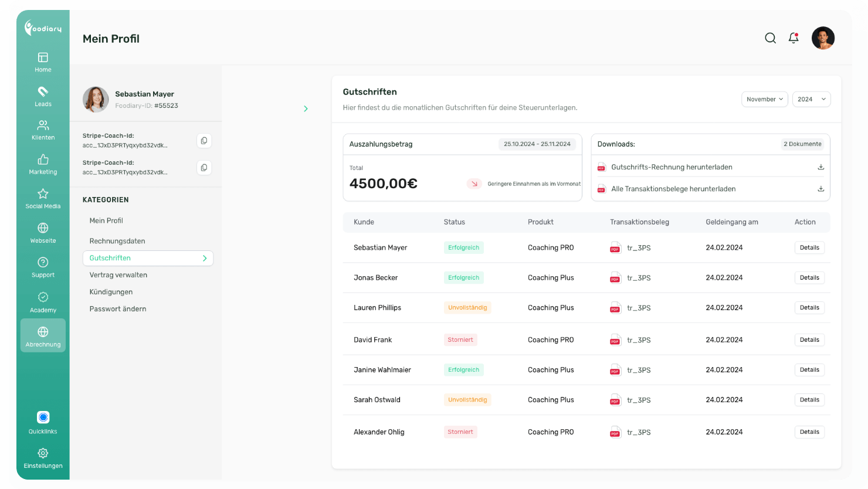Copy the second Stripe-Coach-Id
The height and width of the screenshot is (489, 868).
[x=204, y=168]
